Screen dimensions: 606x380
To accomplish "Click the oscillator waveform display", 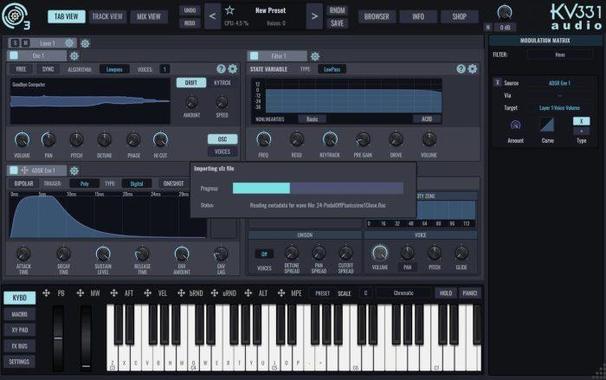I will [x=90, y=101].
